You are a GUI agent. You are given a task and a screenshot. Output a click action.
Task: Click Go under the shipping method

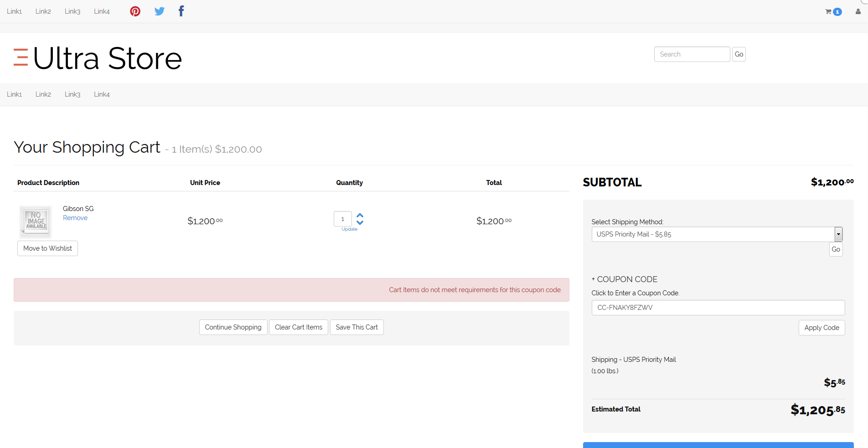[x=836, y=249]
